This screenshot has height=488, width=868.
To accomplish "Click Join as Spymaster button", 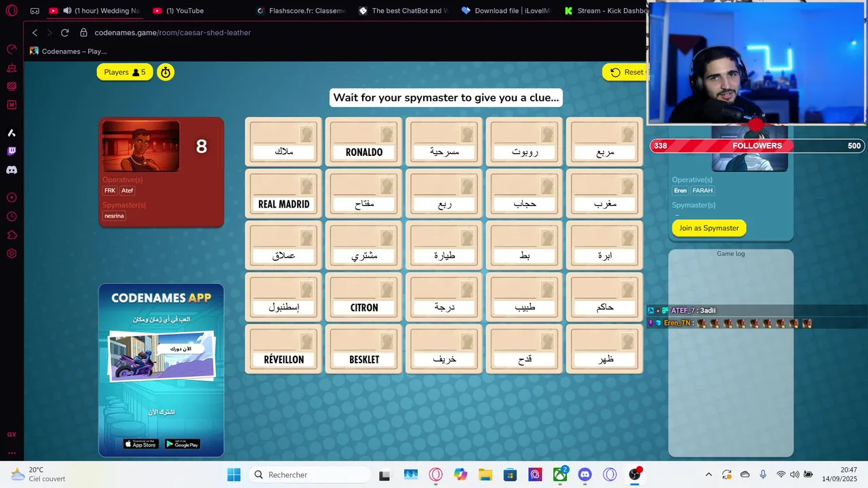I will tap(709, 228).
